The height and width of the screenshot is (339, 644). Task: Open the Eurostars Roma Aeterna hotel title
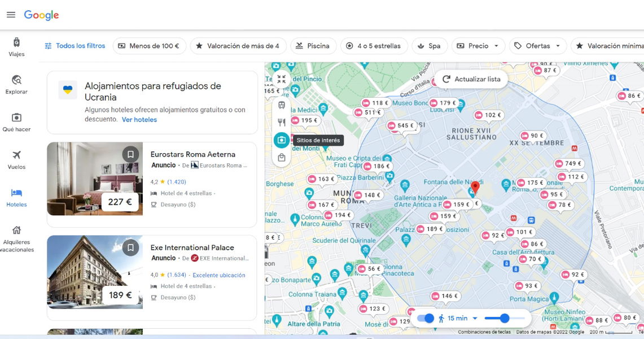coord(193,154)
